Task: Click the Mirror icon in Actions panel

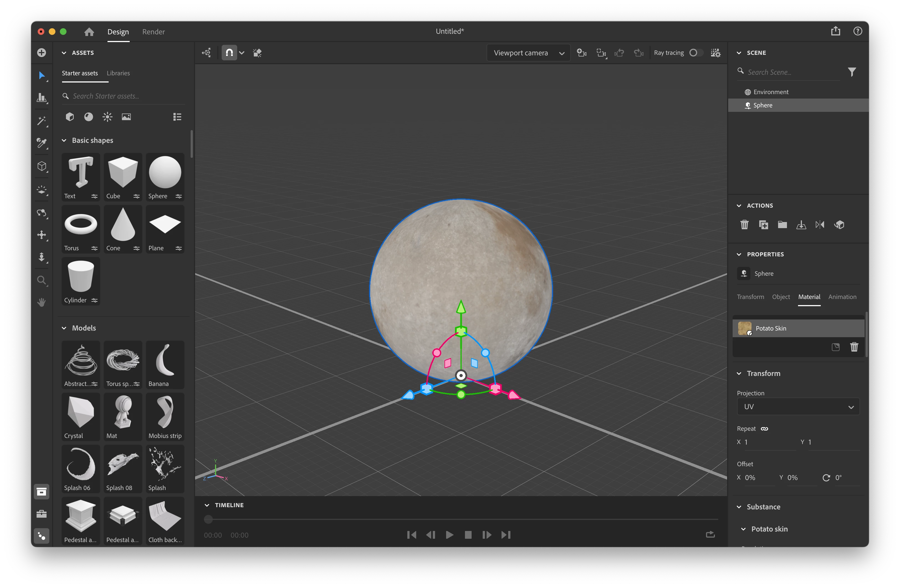Action: pos(820,225)
